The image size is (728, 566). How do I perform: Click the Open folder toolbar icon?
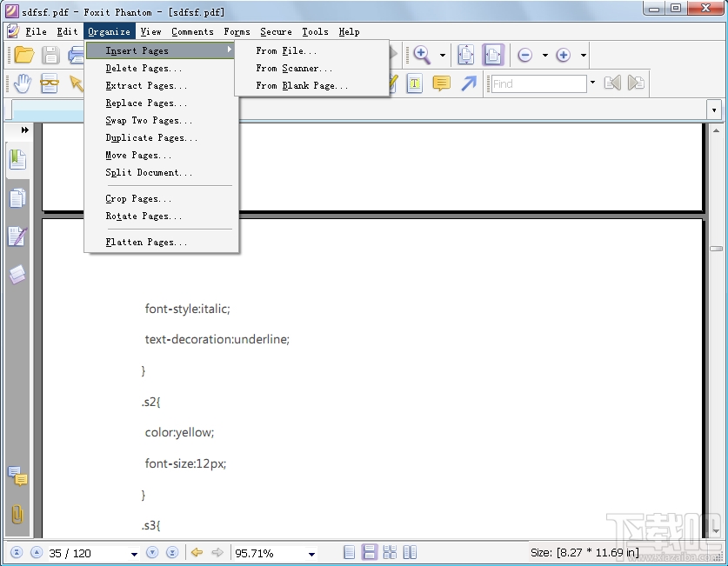tap(24, 55)
